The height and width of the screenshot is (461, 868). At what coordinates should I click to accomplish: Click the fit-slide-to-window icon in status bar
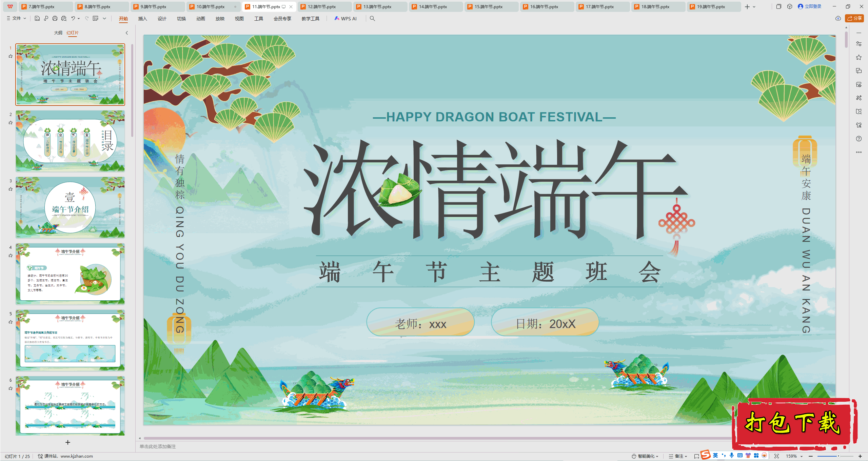(x=777, y=456)
